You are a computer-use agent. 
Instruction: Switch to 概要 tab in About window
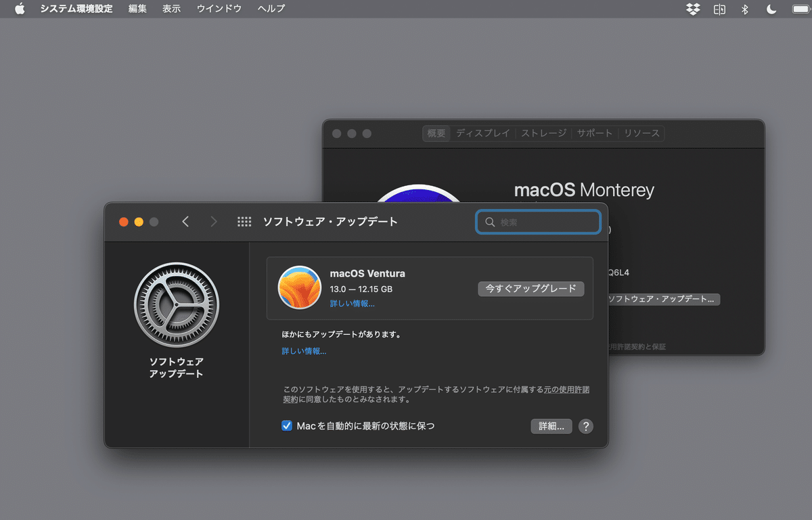[x=436, y=133]
